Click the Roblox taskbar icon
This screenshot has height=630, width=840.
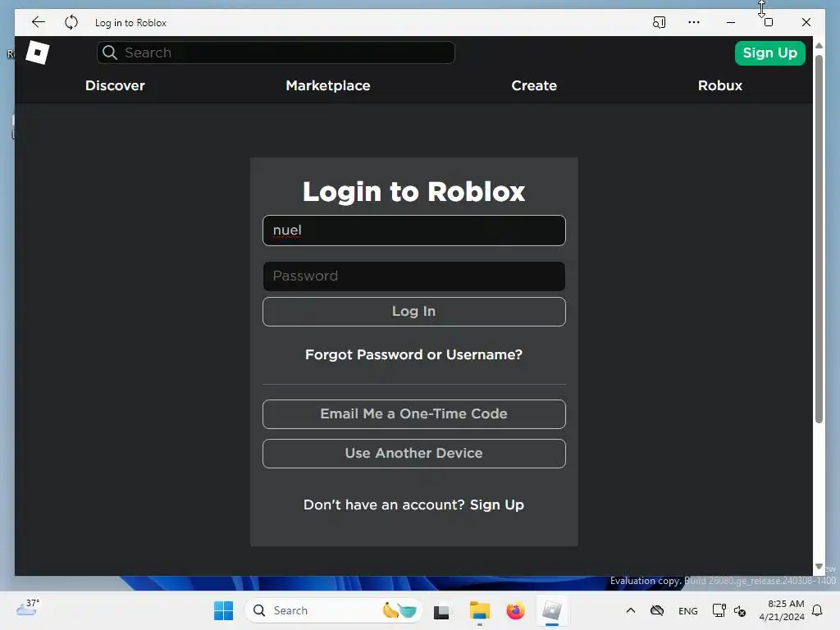coord(552,610)
